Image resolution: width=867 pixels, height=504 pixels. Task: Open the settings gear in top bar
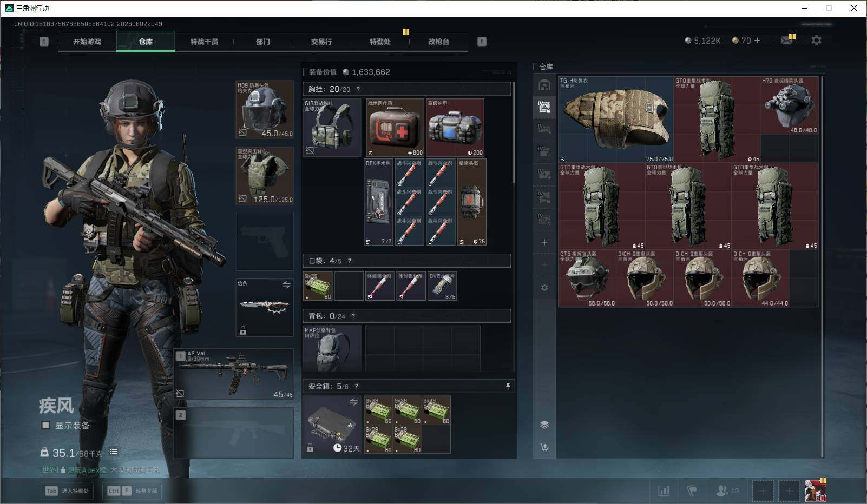click(816, 41)
